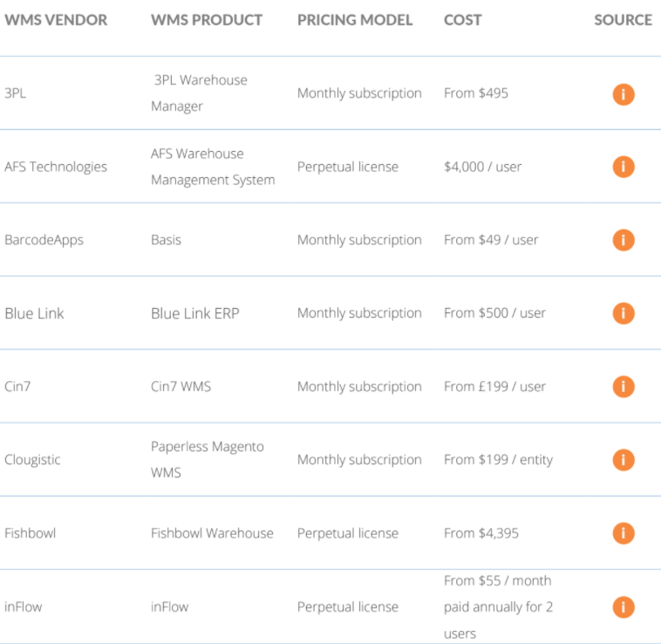661x644 pixels.
Task: Click the Basis product cell
Action: pyautogui.click(x=166, y=240)
